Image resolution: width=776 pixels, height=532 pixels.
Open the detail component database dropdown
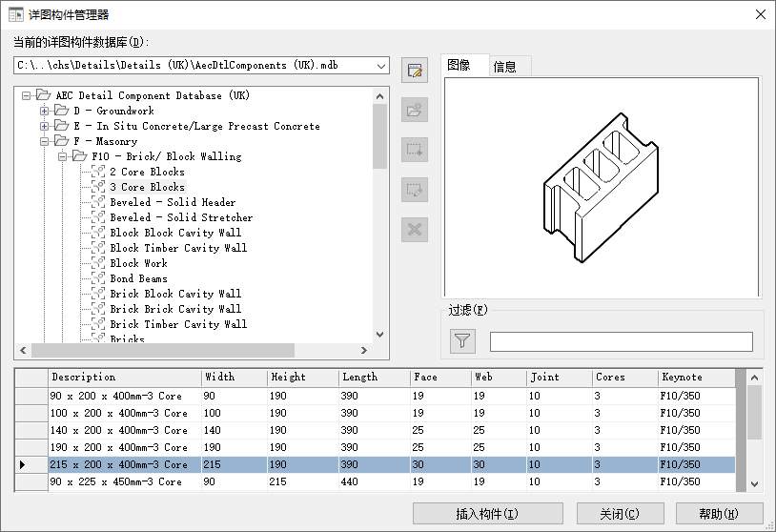[380, 66]
